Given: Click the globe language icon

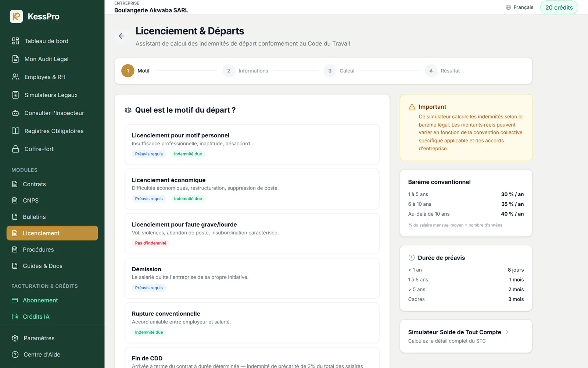Looking at the screenshot, I should coord(508,7).
